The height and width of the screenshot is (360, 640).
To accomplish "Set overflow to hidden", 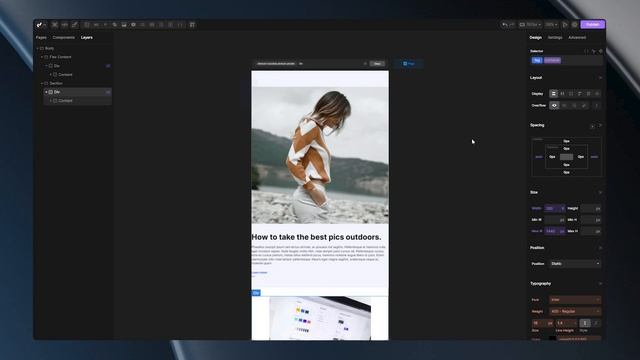I will 564,106.
